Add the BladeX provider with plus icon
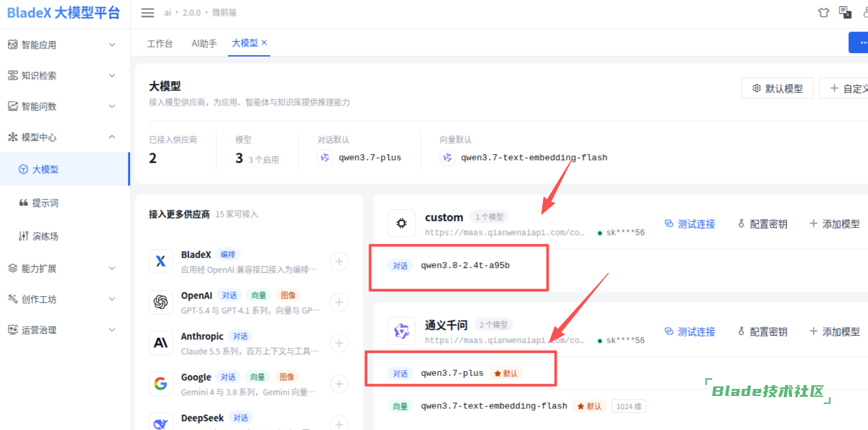This screenshot has width=868, height=430. pyautogui.click(x=339, y=261)
